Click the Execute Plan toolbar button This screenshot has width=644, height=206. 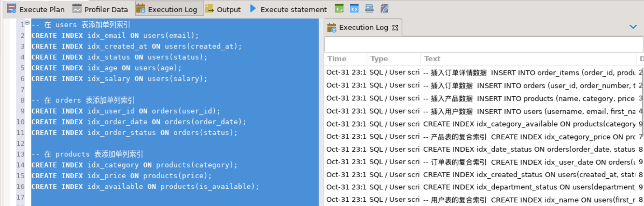(36, 9)
